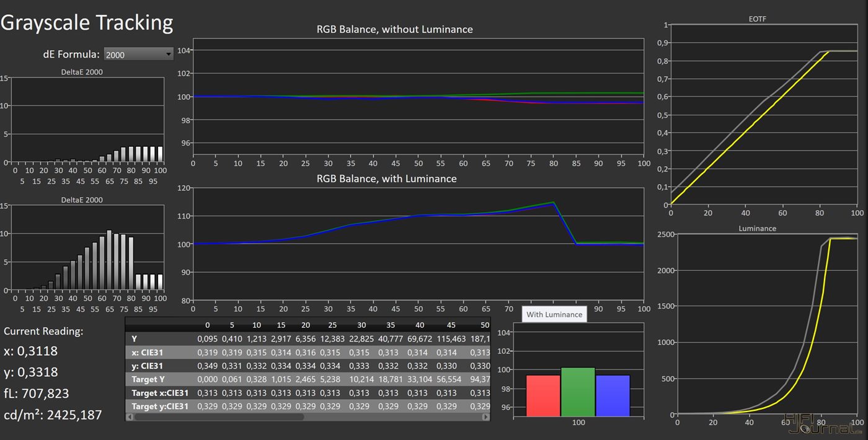Click the tallest bar in lower DeltaE chart
Image resolution: width=868 pixels, height=440 pixels.
click(x=109, y=260)
